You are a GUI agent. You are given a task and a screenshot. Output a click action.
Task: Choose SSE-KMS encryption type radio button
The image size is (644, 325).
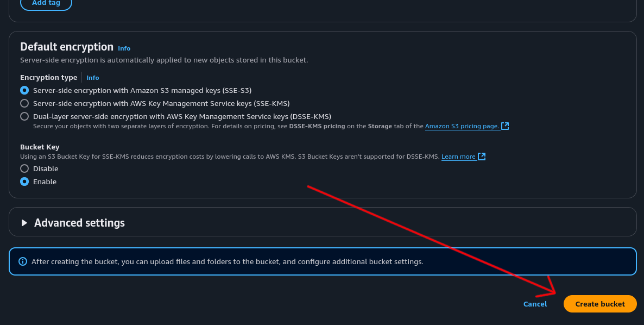[24, 103]
